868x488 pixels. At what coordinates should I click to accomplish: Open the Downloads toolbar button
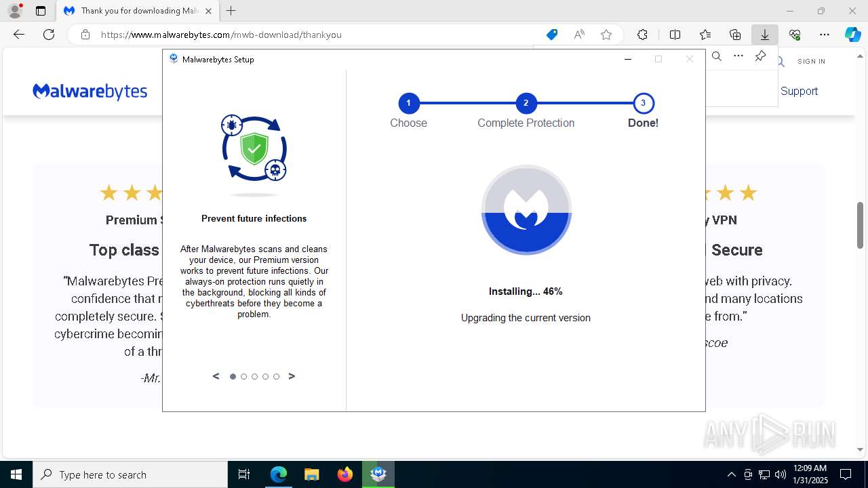click(x=765, y=35)
